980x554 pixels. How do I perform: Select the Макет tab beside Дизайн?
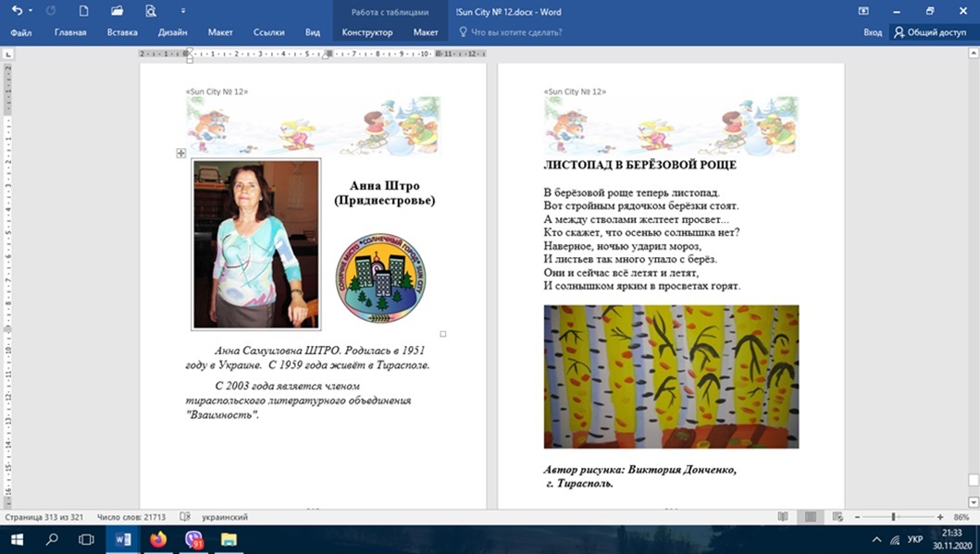click(x=220, y=32)
